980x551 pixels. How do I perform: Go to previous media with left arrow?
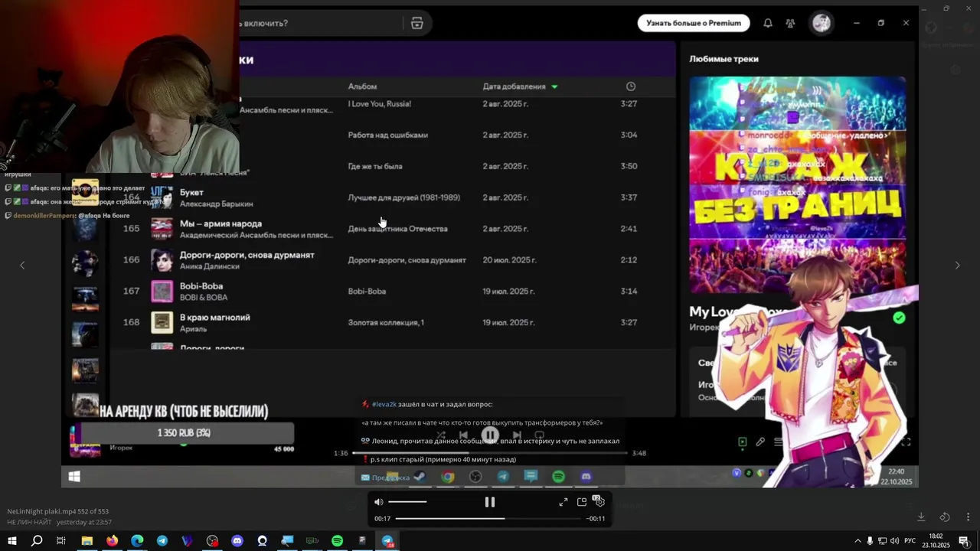(x=22, y=265)
